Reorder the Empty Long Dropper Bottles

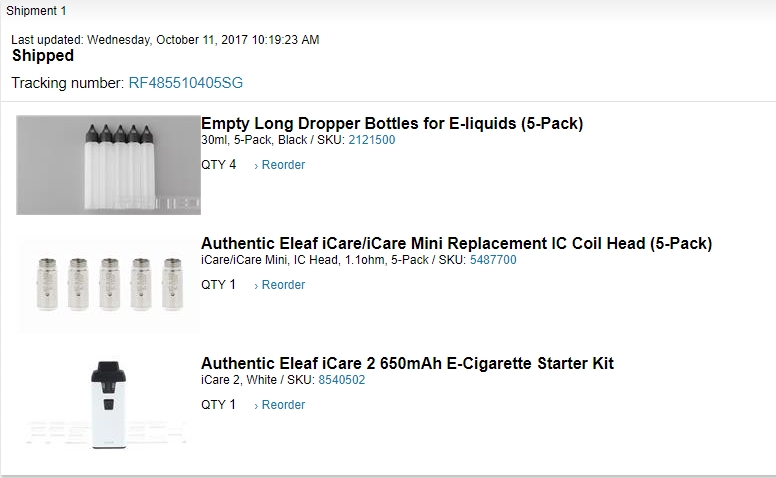pos(279,165)
